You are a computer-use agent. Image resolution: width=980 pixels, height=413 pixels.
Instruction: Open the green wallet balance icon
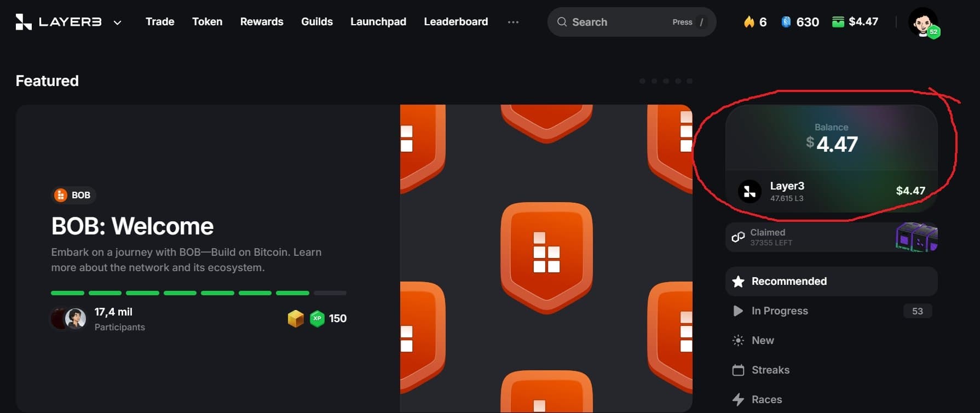(838, 22)
